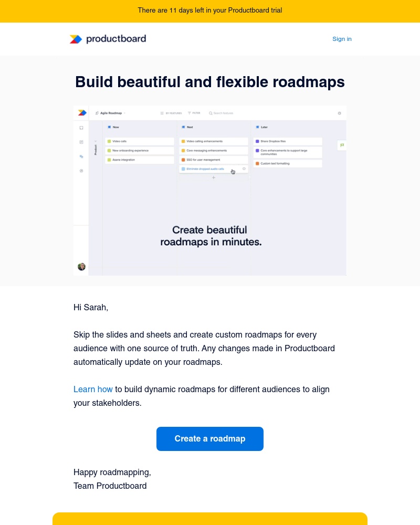Image resolution: width=420 pixels, height=525 pixels.
Task: Open the Learn how link
Action: click(93, 390)
